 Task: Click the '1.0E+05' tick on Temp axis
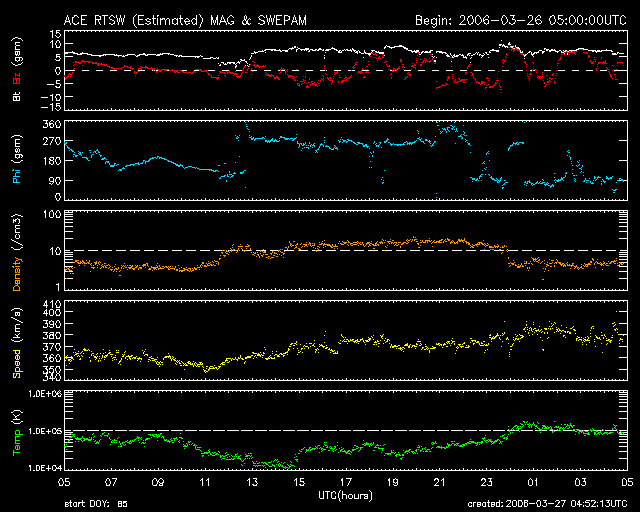pos(45,431)
